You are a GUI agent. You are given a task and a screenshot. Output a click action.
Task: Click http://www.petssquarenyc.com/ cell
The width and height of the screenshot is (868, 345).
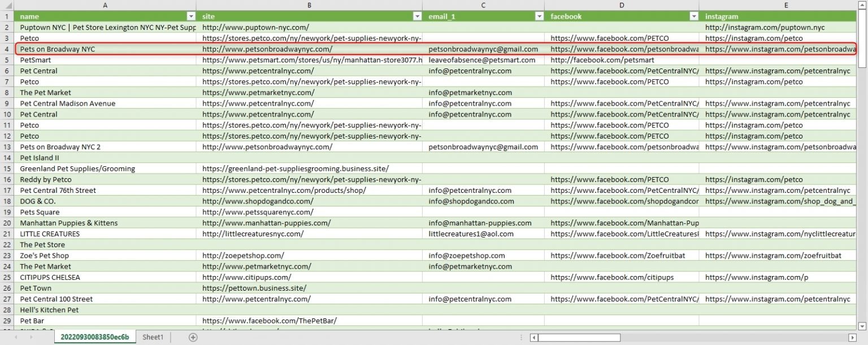click(x=309, y=212)
